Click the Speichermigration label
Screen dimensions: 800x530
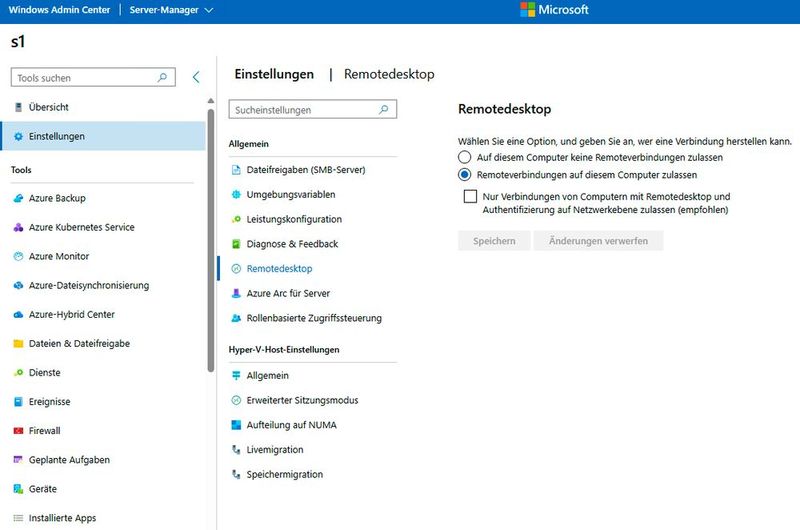coord(285,474)
